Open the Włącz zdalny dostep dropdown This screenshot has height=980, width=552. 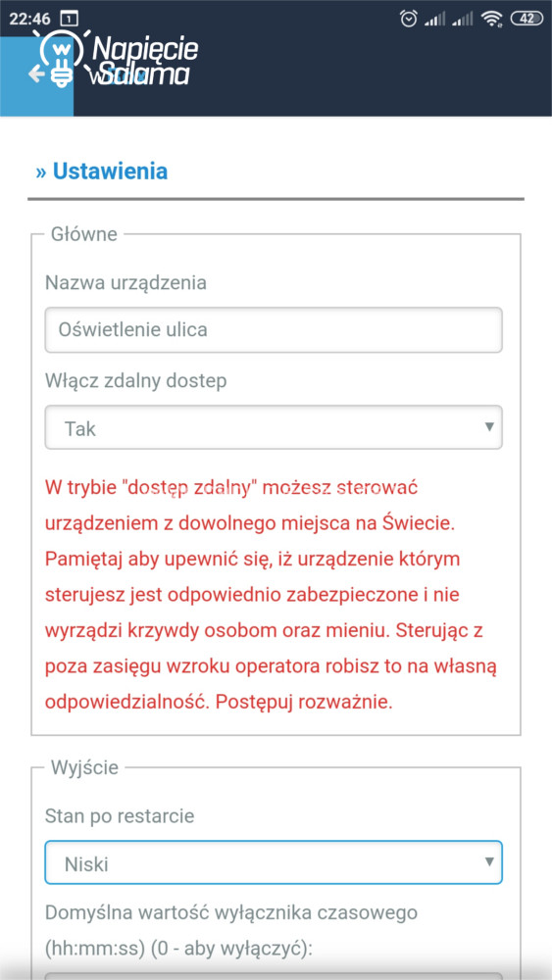(x=274, y=427)
